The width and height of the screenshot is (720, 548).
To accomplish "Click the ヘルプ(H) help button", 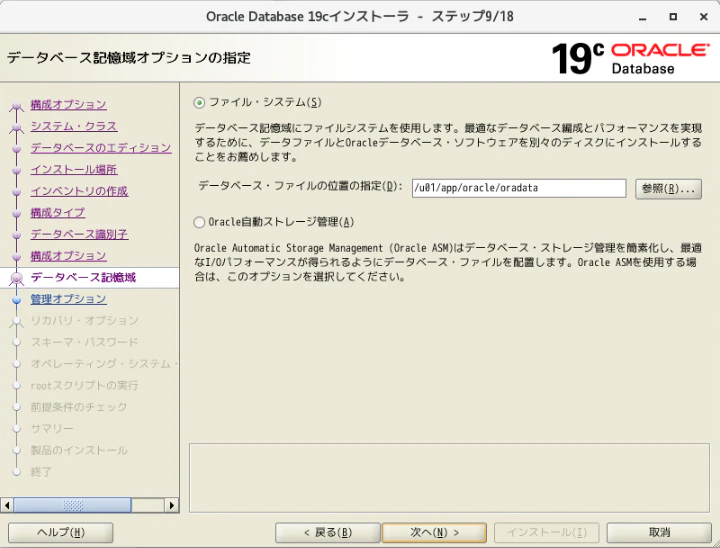I will [x=61, y=532].
